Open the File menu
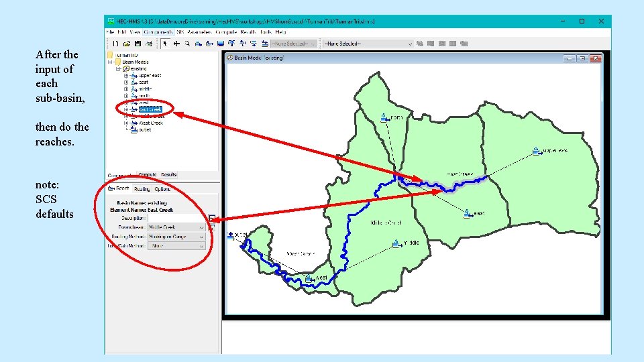 point(110,32)
